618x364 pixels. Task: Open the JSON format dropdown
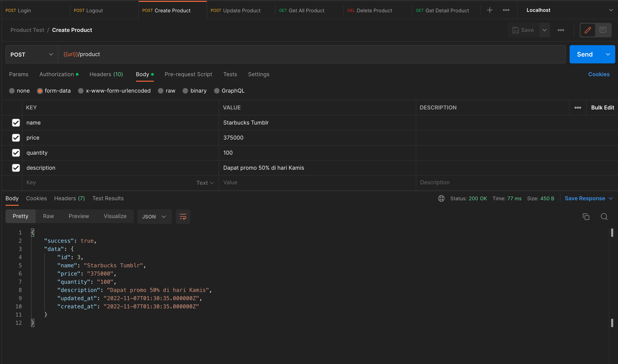pos(154,217)
